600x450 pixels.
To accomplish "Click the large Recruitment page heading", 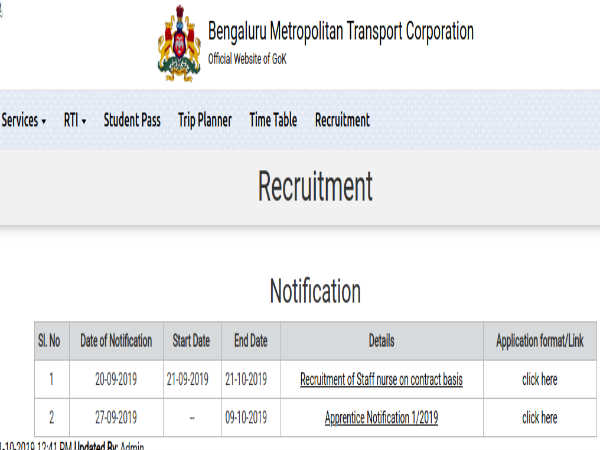I will tap(315, 186).
